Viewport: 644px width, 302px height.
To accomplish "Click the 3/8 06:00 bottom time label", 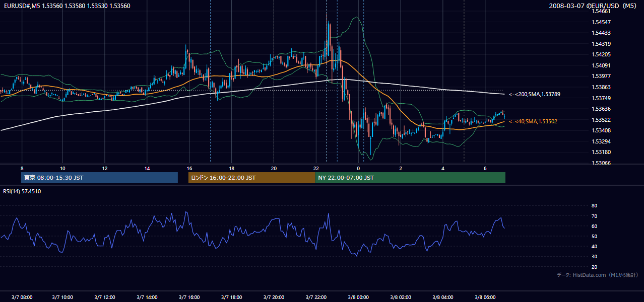I will pyautogui.click(x=485, y=297).
